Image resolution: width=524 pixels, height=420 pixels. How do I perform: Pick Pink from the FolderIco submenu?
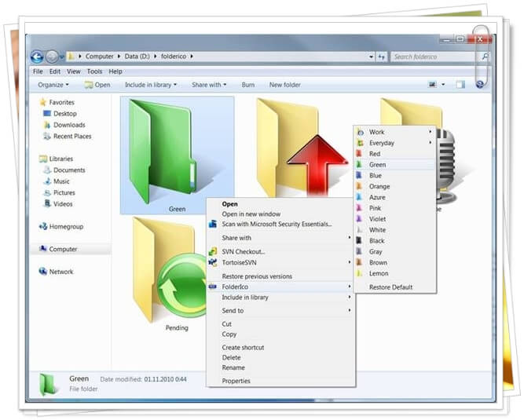pos(395,208)
